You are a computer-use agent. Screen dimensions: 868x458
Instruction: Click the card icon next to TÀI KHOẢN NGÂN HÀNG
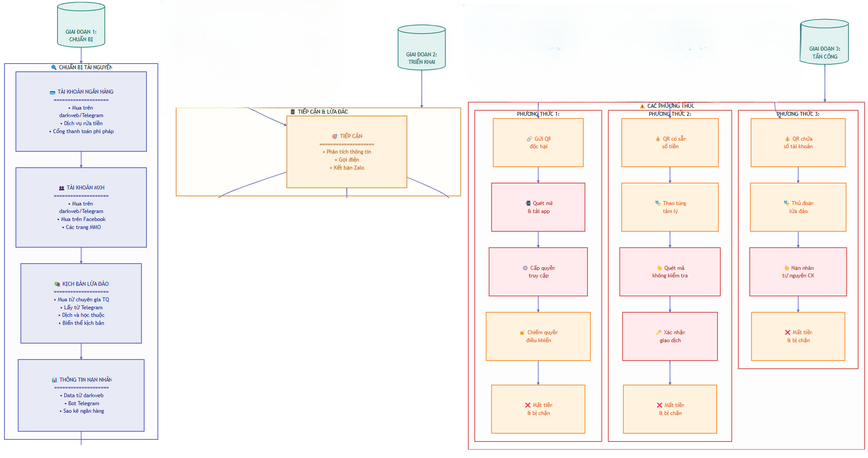(x=52, y=92)
